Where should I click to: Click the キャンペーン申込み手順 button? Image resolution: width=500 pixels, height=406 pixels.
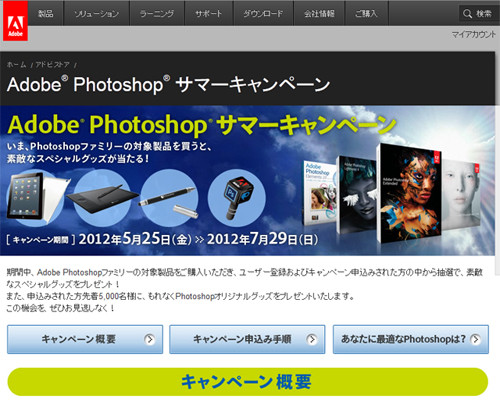pos(247,339)
